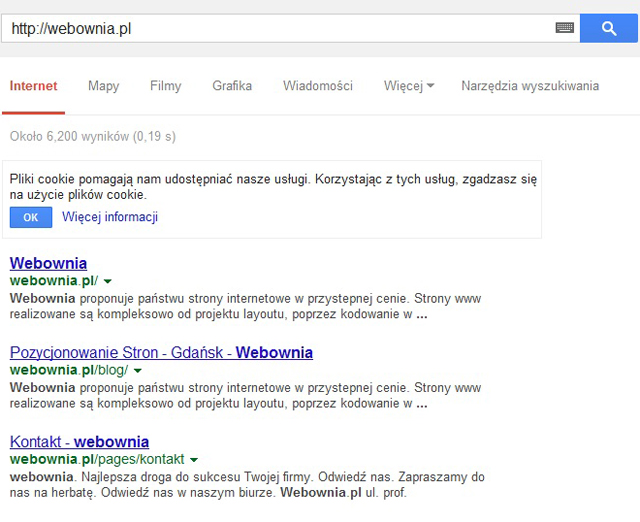Open Pozycjonowanie Stron - Gdańsk - Webownia result
This screenshot has width=640, height=522.
161,352
